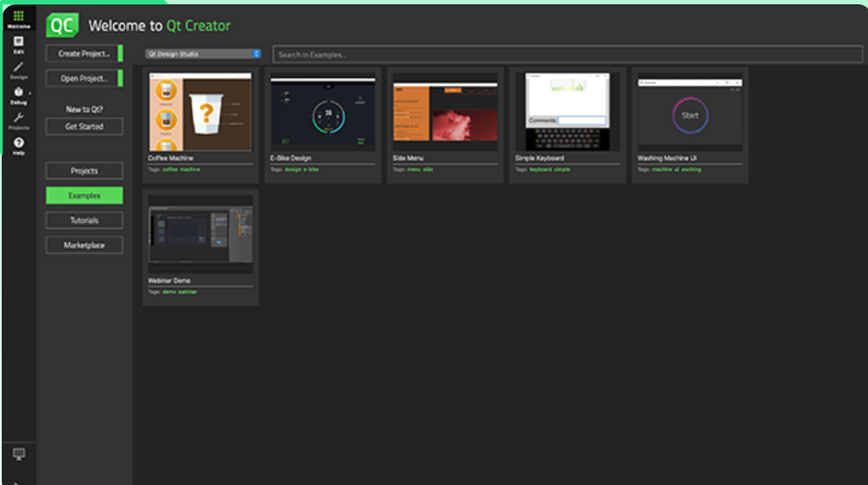
Task: Open Projects mode wrench icon
Action: (x=18, y=119)
